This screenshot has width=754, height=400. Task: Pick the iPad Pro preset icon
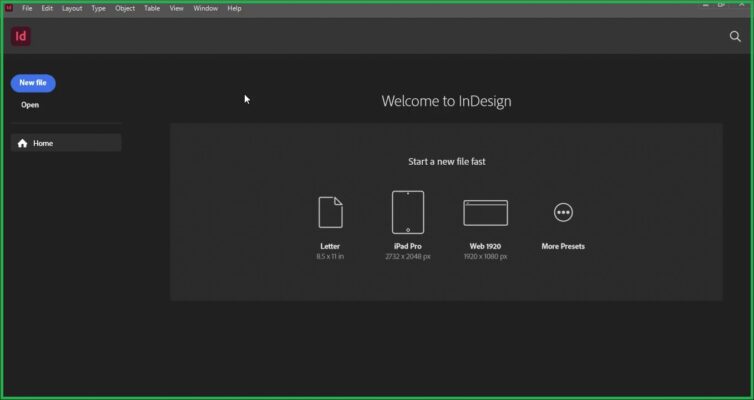(x=407, y=212)
